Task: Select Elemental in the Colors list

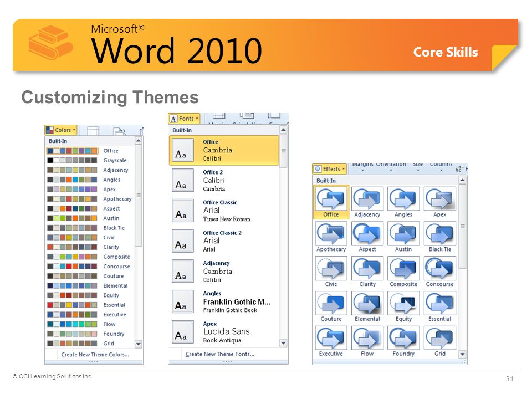Action: click(x=115, y=286)
